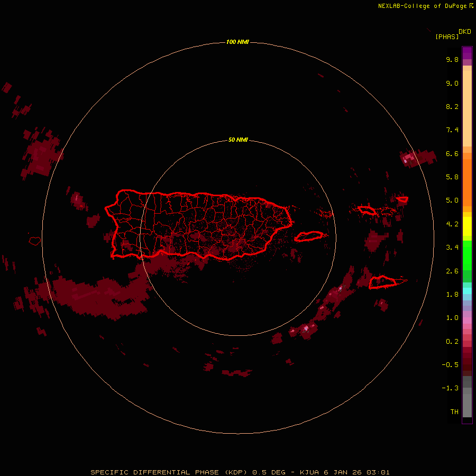The image size is (476, 476).
Task: Select the 1.0 legend value
Action: [x=452, y=318]
